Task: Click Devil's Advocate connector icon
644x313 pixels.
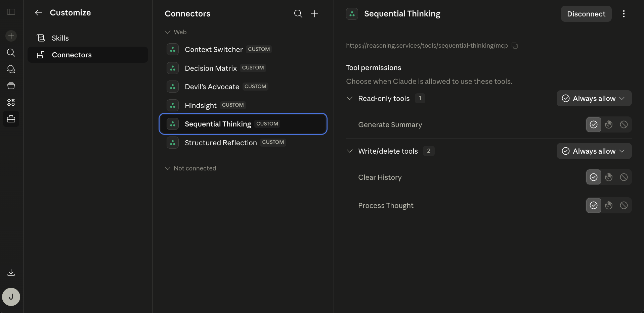Action: pyautogui.click(x=173, y=87)
